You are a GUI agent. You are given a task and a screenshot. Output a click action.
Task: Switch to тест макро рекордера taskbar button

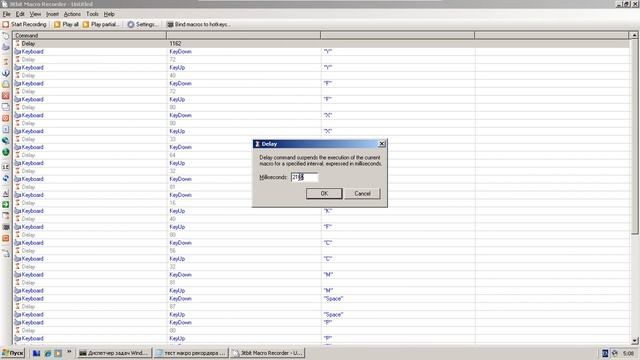pos(191,353)
